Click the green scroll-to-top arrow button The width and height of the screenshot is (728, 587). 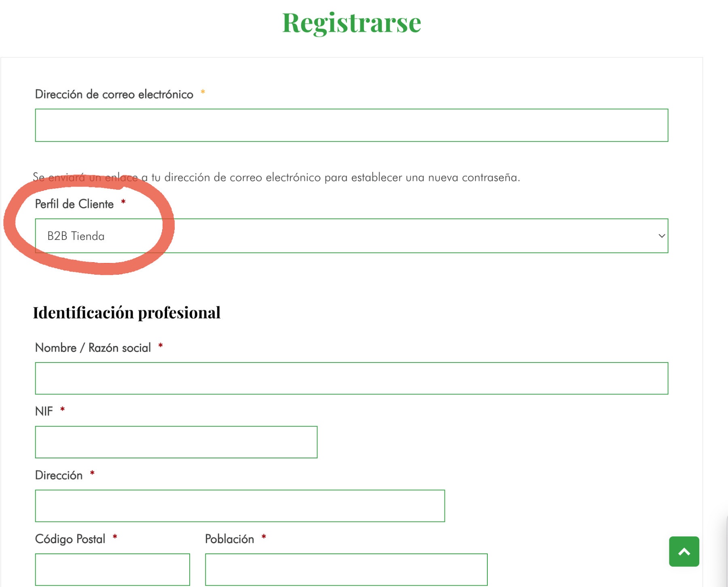click(684, 551)
